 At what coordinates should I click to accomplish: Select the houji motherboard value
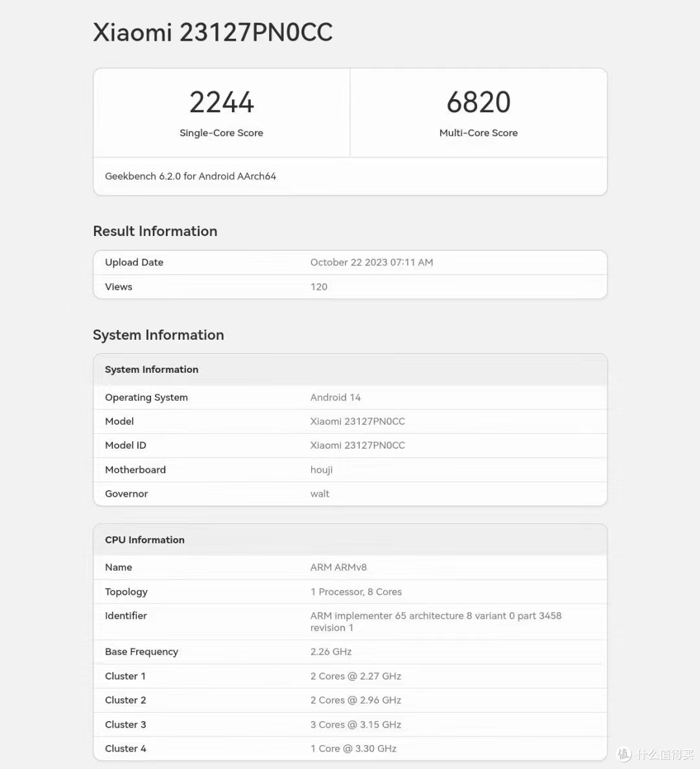point(321,470)
